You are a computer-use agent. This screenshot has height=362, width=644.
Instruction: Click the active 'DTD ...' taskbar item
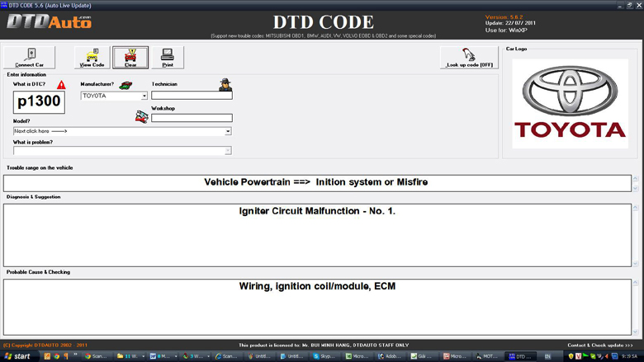point(521,356)
